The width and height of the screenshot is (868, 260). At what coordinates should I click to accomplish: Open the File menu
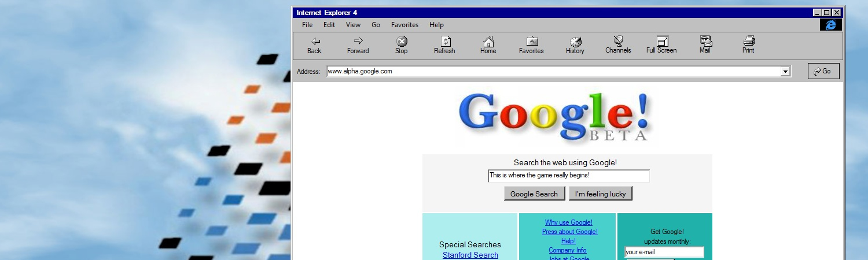tap(307, 25)
